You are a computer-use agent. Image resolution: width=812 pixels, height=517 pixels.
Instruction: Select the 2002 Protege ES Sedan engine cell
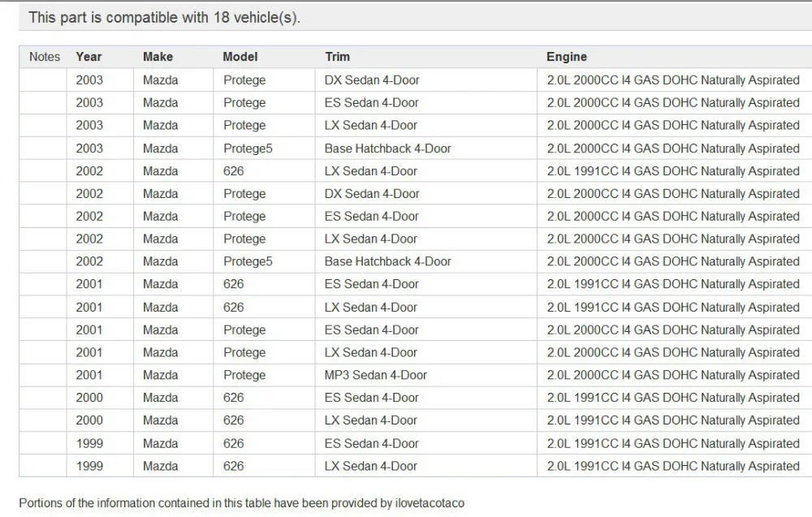pyautogui.click(x=674, y=217)
